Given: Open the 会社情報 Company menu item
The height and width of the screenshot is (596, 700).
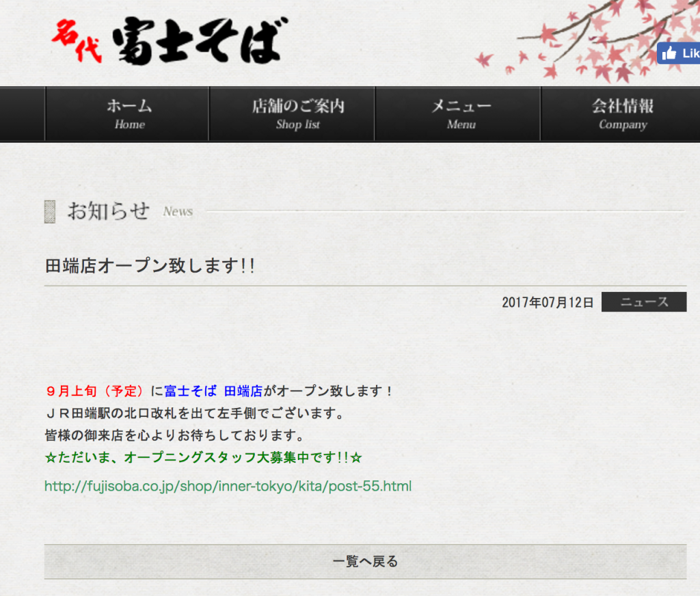Looking at the screenshot, I should 621,114.
